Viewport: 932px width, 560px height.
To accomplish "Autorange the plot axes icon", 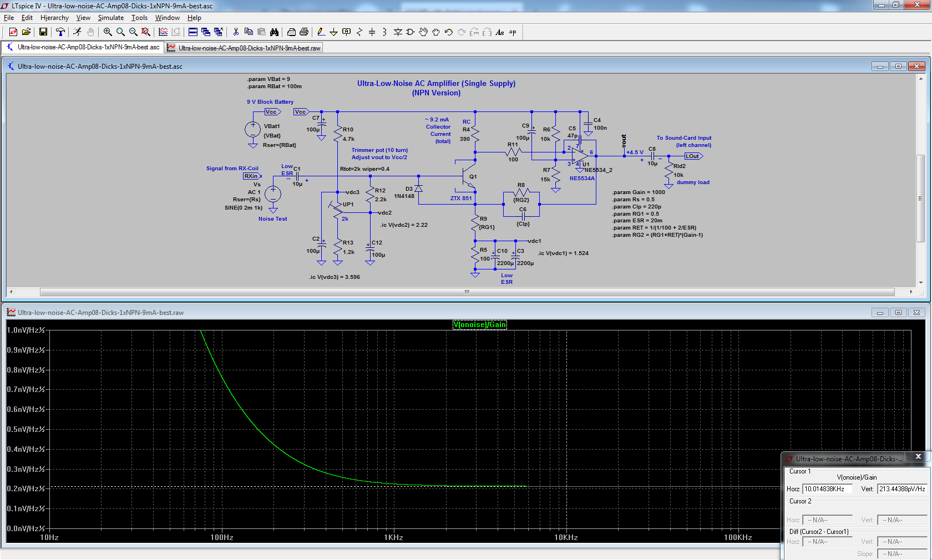I will (x=163, y=32).
